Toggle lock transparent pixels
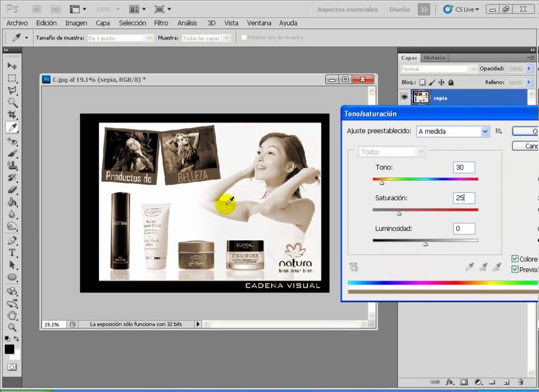The image size is (539, 392). point(422,82)
